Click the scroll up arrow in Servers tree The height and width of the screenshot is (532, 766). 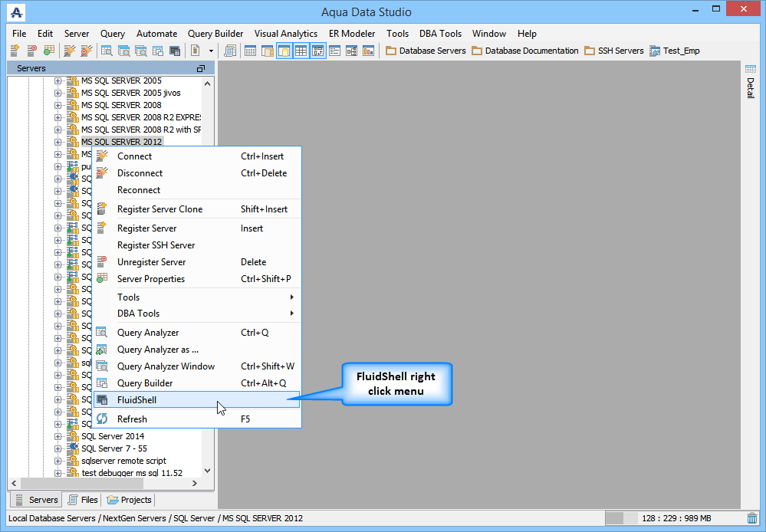pos(208,84)
